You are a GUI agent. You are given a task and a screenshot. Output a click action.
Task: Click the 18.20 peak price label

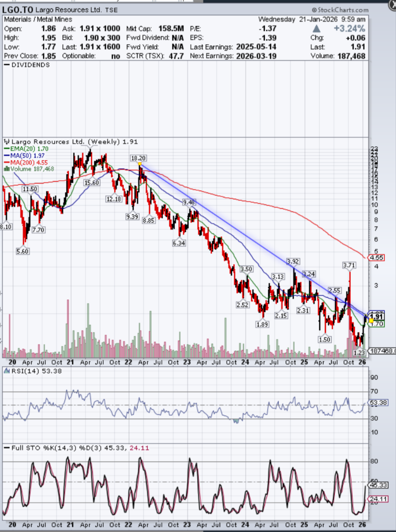click(x=138, y=158)
